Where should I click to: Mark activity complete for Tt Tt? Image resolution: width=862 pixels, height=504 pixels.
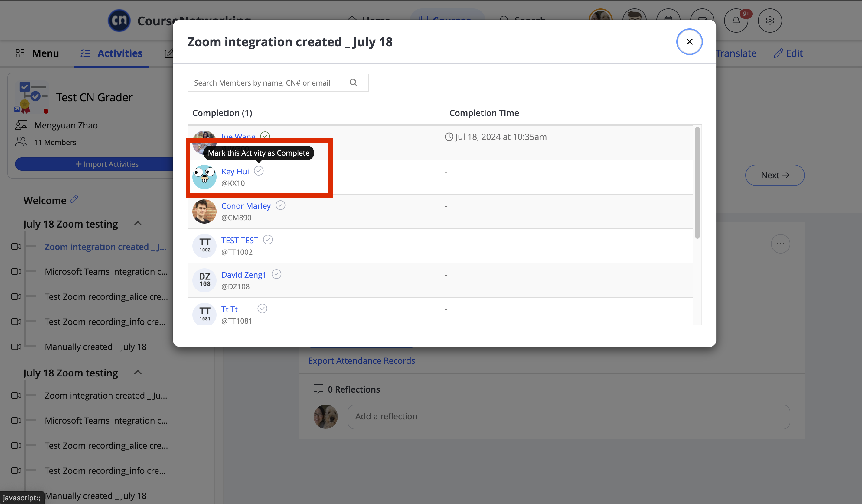pos(262,309)
